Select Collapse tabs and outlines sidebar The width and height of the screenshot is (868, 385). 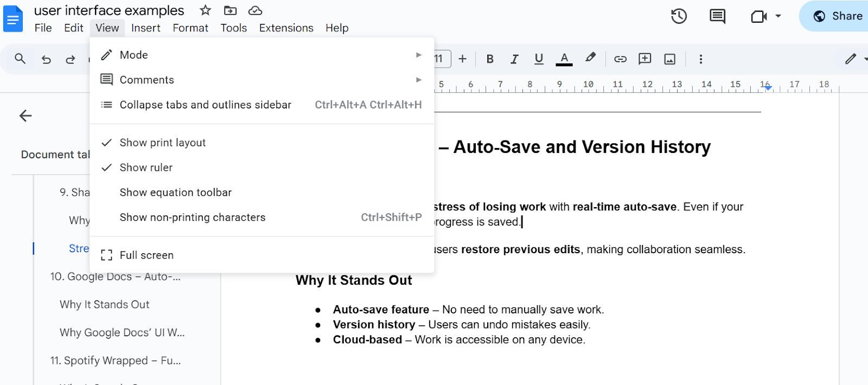coord(262,105)
